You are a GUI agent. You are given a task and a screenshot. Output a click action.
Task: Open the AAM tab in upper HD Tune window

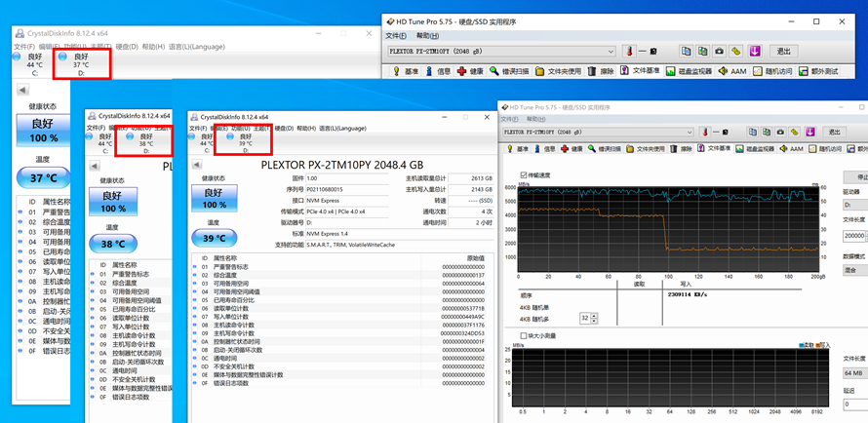[x=732, y=71]
